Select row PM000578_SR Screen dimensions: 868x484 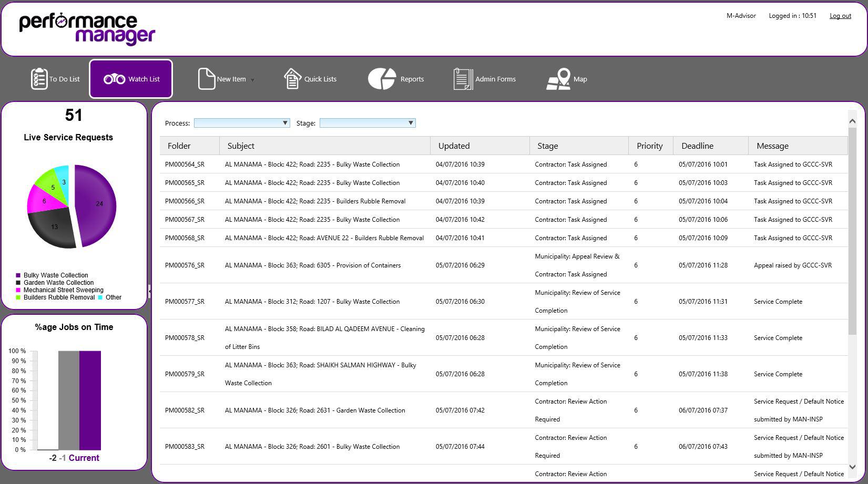(504, 337)
